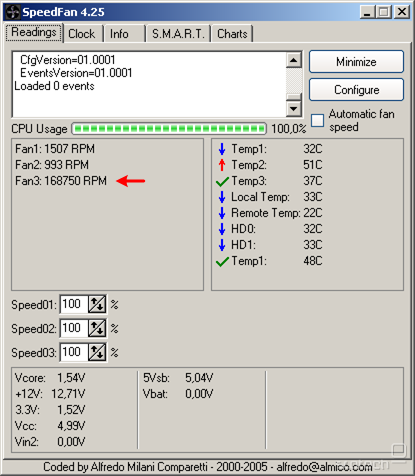Click the Vcore 1,54V reading

[x=50, y=378]
